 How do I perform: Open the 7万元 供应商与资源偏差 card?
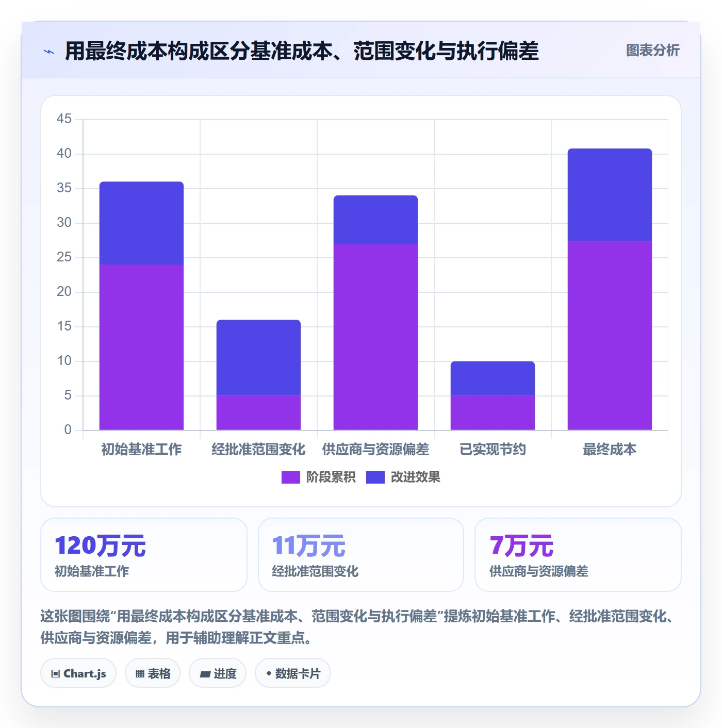pos(578,555)
